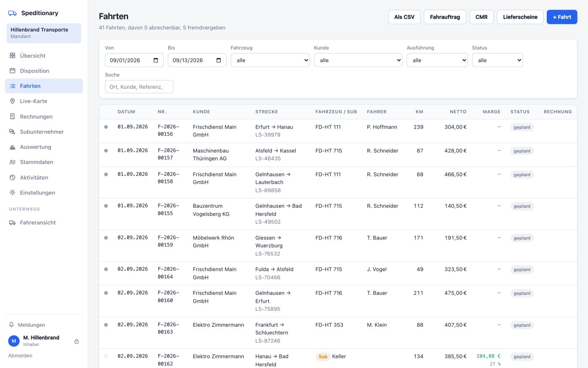The width and height of the screenshot is (588, 368).
Task: Expand the Ausführung filter dropdown
Action: coord(437,60)
